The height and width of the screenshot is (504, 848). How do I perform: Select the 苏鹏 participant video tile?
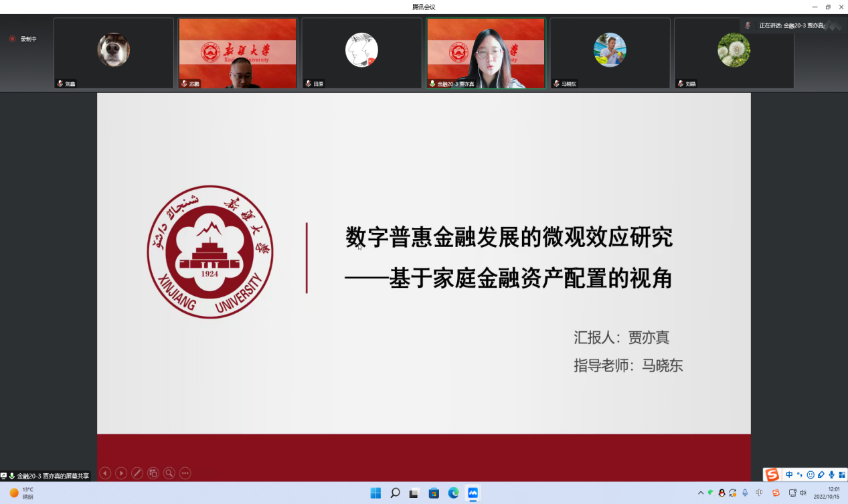click(237, 53)
